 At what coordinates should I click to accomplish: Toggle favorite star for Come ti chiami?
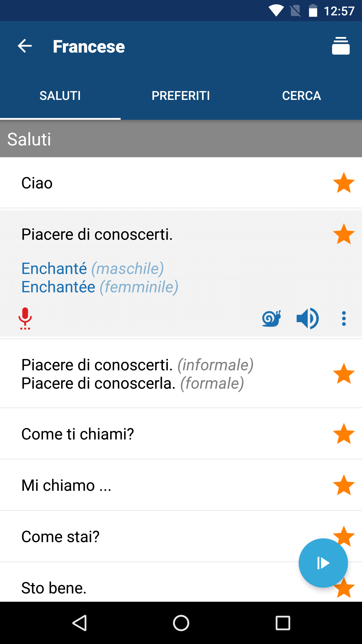(344, 434)
